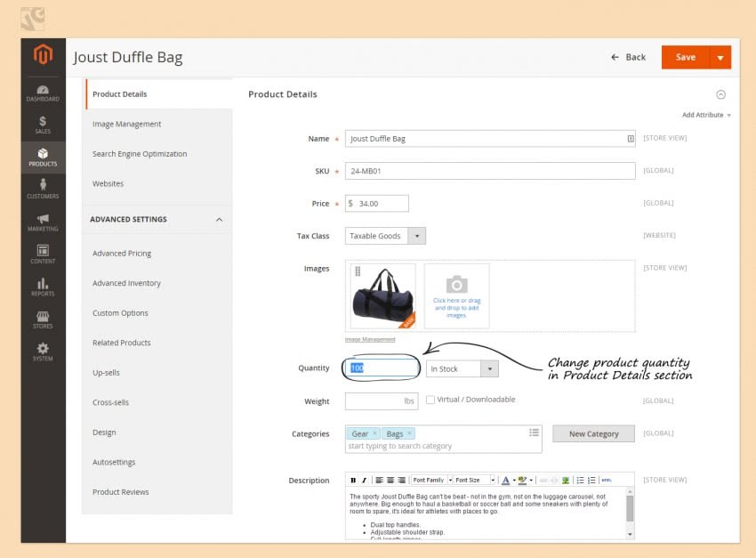
Task: Select the Product Reviews tab
Action: click(158, 492)
